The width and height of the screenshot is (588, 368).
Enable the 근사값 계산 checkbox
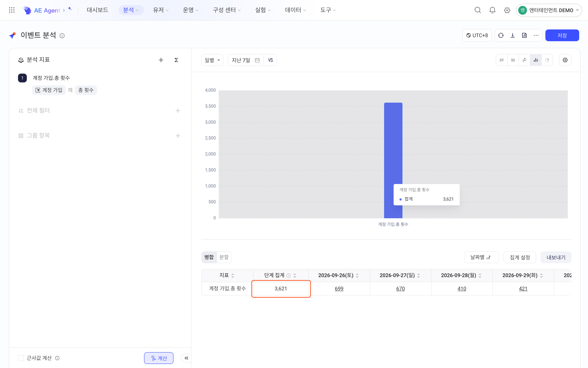[x=21, y=358]
